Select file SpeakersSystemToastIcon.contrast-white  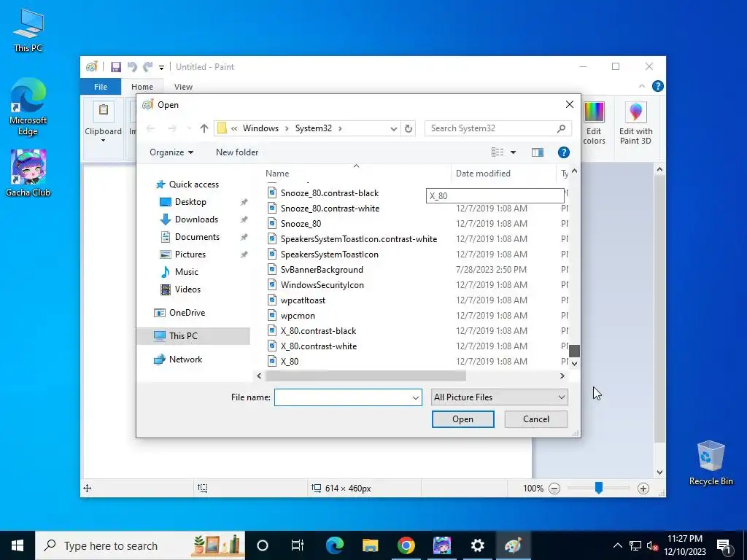click(358, 239)
